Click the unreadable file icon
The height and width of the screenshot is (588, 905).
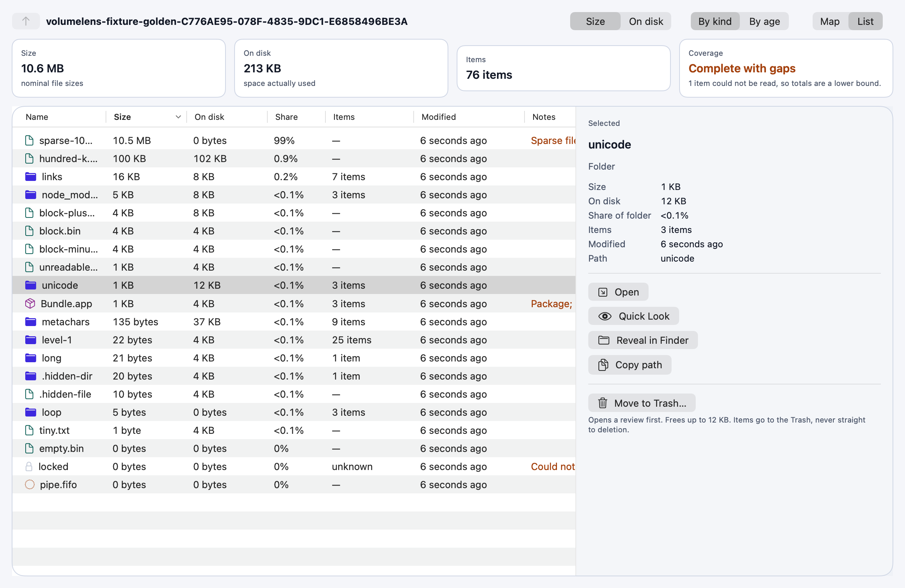pyautogui.click(x=29, y=267)
